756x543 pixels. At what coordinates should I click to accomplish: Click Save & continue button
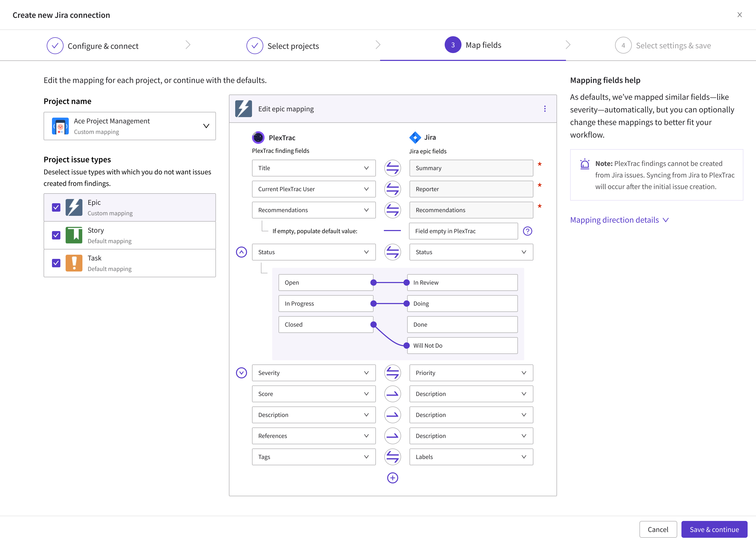[714, 529]
